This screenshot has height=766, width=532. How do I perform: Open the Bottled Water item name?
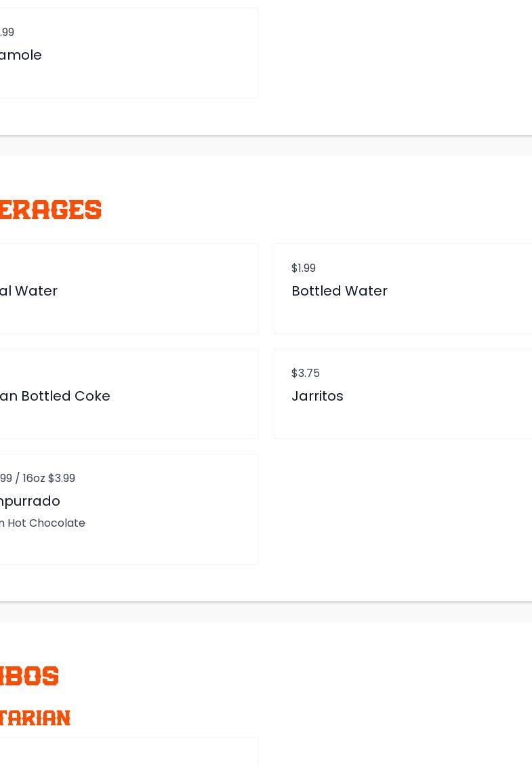339,291
